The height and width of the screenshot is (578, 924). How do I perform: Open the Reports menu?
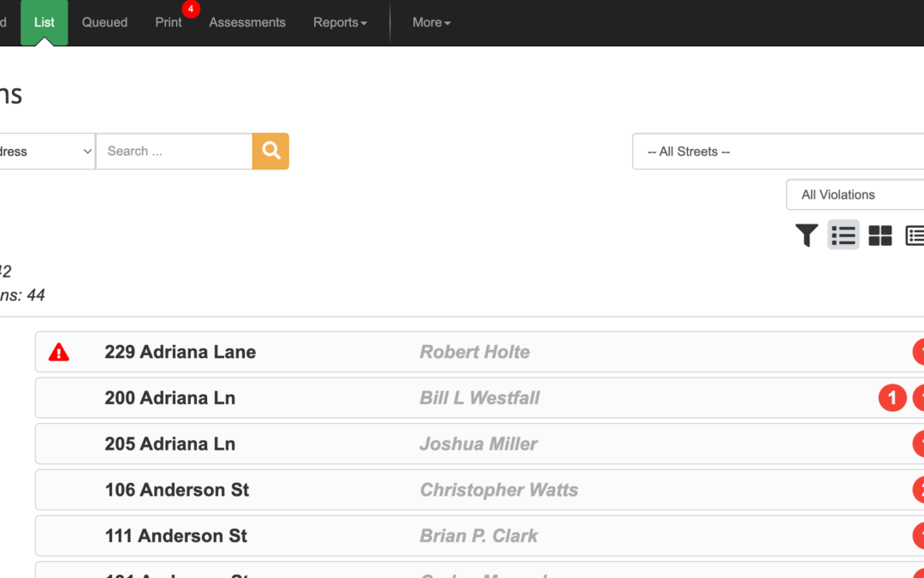click(x=340, y=22)
